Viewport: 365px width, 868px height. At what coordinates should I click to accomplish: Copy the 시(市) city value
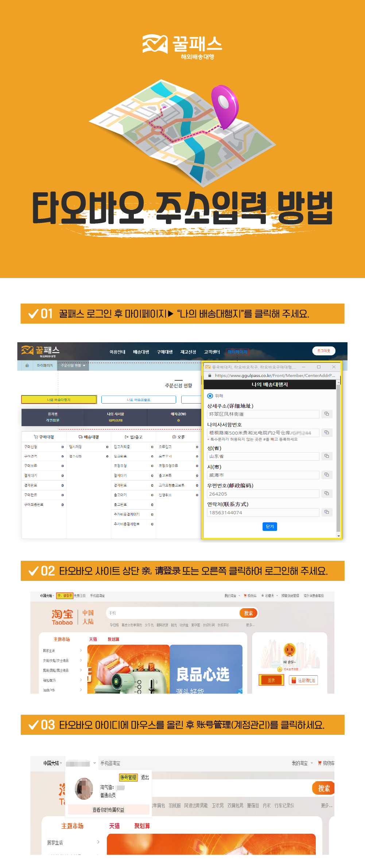coord(327,475)
